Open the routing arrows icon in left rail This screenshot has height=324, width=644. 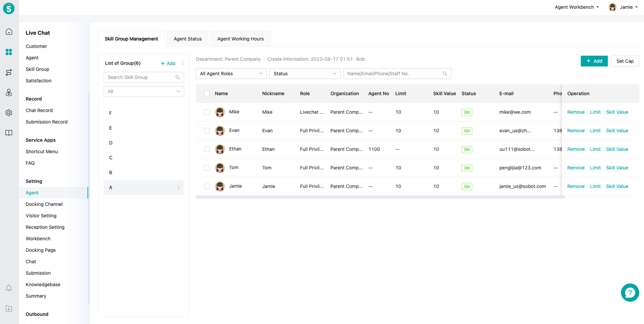(9, 72)
